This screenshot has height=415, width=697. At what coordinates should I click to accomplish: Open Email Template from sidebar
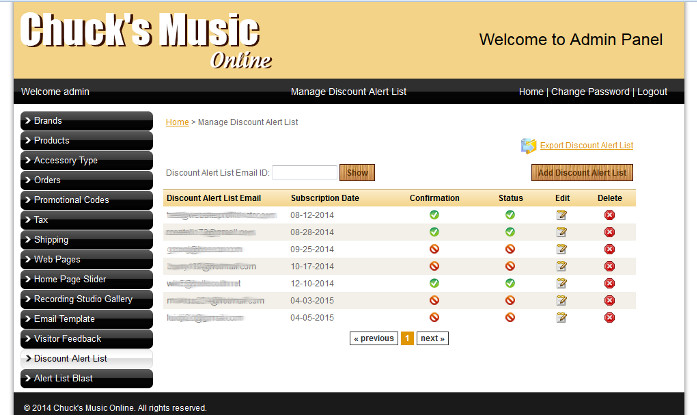pos(86,319)
